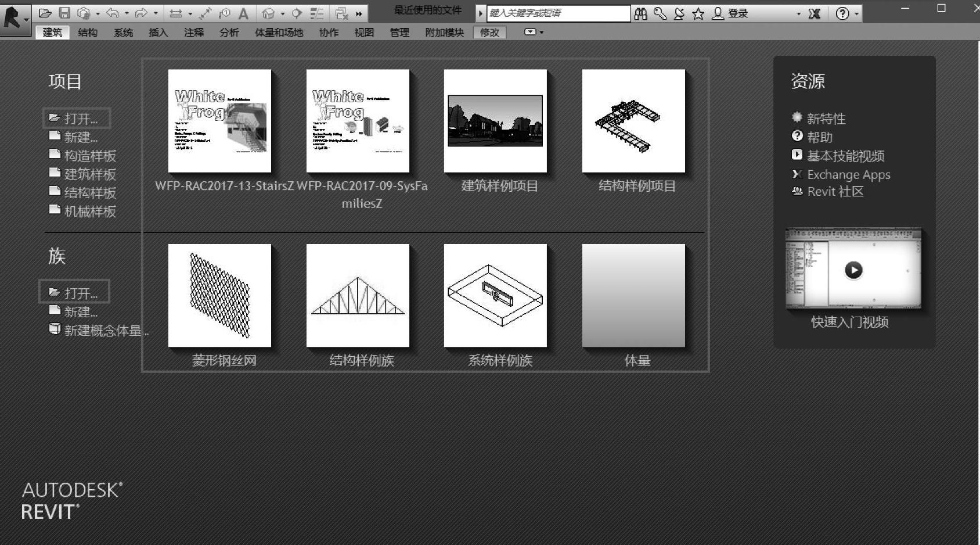980x545 pixels.
Task: Click the Undo arrow icon
Action: point(113,13)
